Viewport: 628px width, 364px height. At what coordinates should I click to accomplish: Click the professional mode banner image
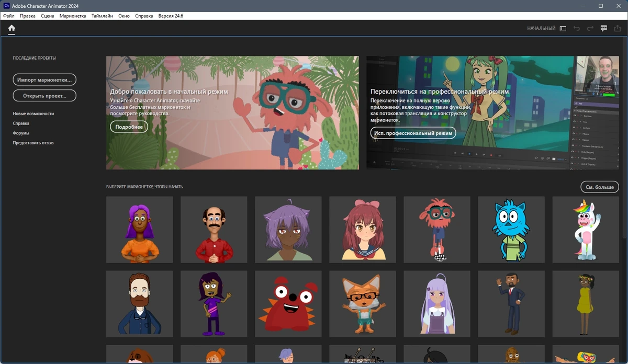(x=492, y=113)
